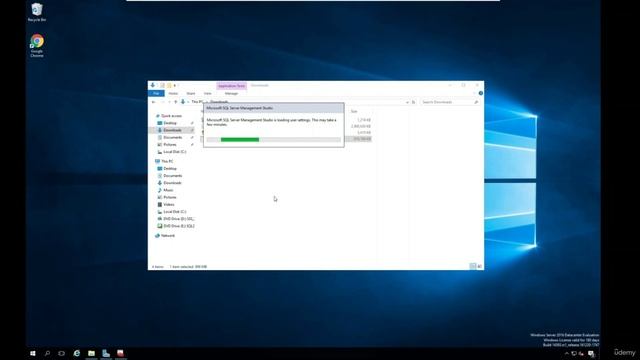The width and height of the screenshot is (640, 360).
Task: Refresh the Downloads folder view
Action: [413, 102]
